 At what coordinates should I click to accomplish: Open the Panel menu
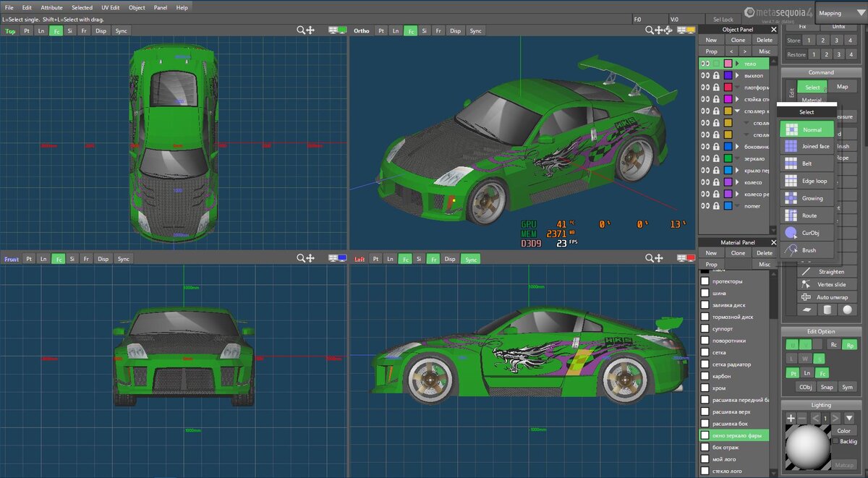[x=160, y=7]
